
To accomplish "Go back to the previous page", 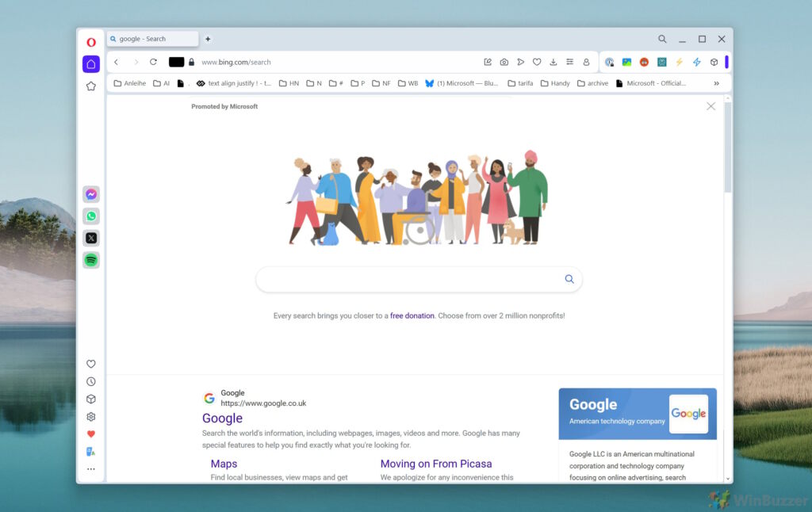I will [117, 62].
